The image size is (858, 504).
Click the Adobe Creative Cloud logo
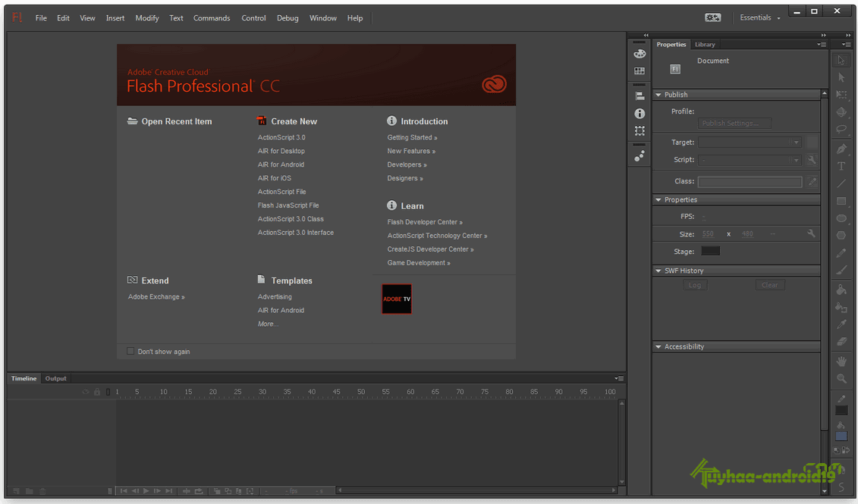(494, 85)
